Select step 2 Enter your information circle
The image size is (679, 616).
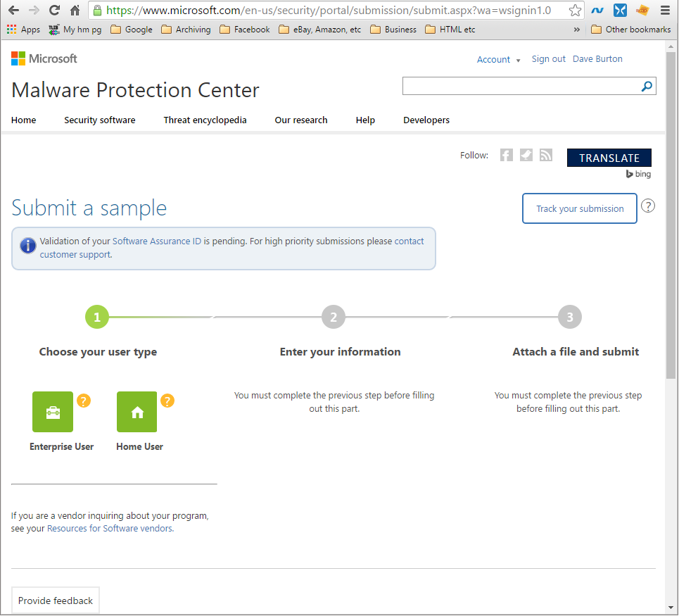point(333,317)
